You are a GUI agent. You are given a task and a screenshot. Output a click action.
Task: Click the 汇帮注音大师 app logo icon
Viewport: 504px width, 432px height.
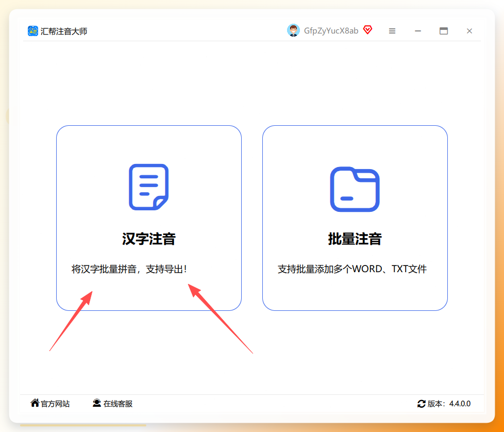(33, 31)
